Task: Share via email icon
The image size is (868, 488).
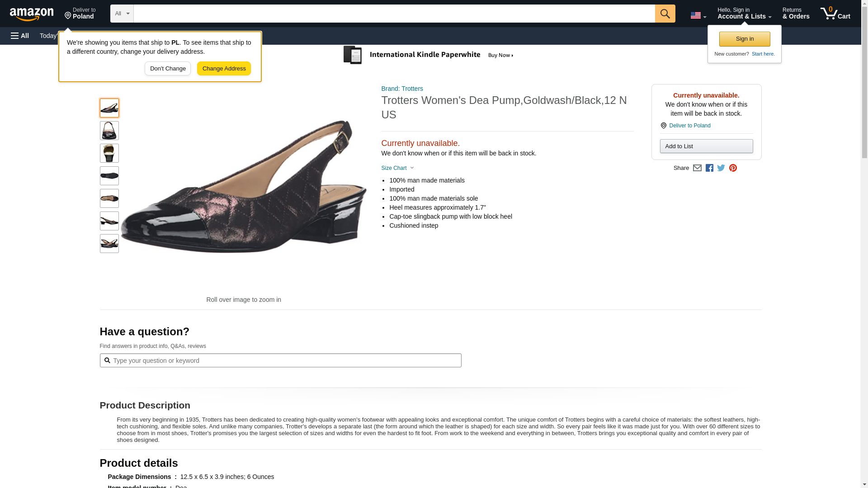Action: pyautogui.click(x=697, y=168)
